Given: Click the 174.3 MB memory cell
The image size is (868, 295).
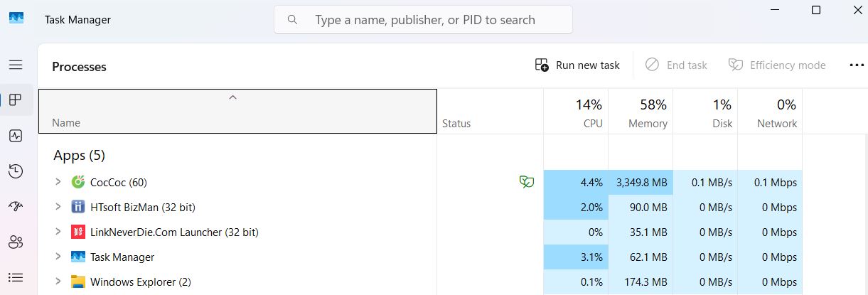Looking at the screenshot, I should tap(641, 281).
